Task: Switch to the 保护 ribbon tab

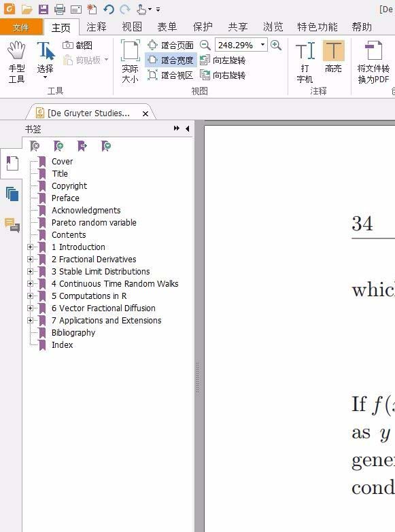Action: (203, 26)
